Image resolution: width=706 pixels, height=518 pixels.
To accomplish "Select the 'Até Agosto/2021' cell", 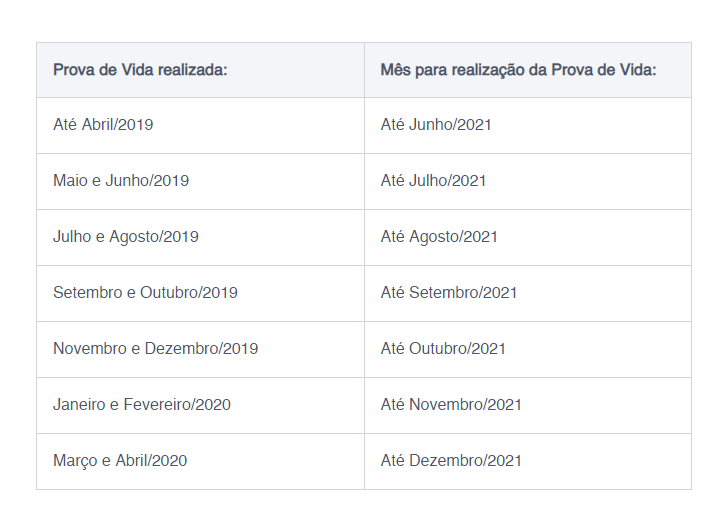I will (x=439, y=237).
